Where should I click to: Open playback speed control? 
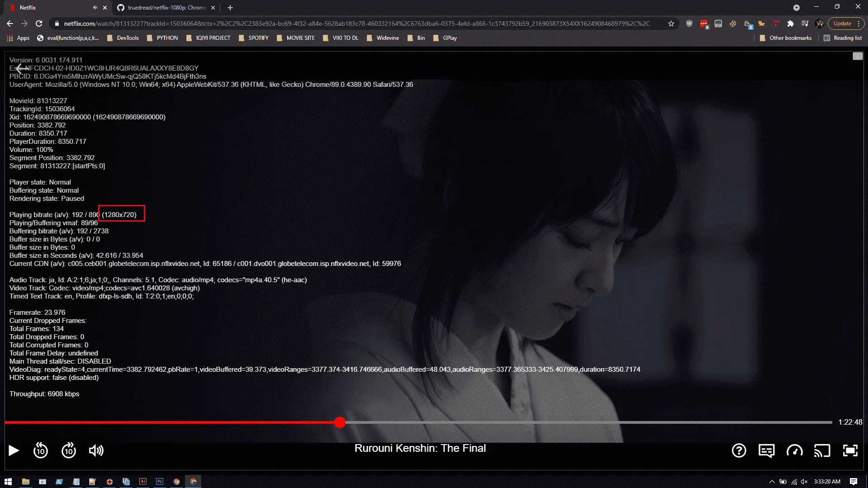(x=795, y=450)
